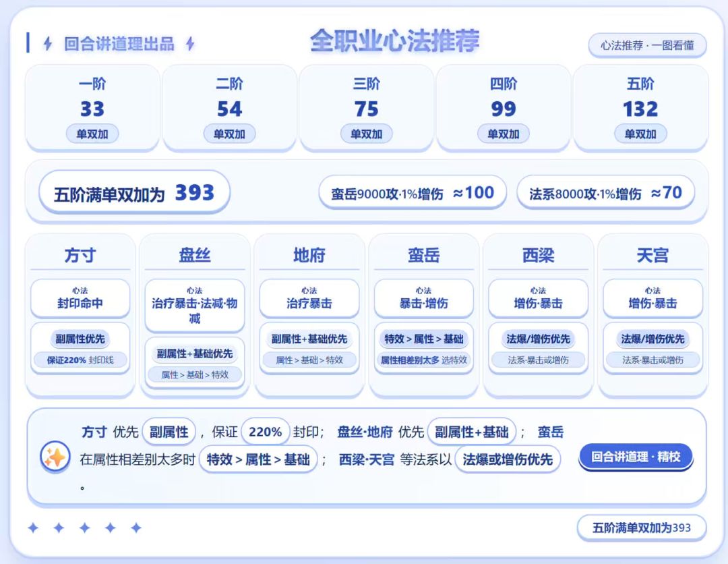Click the 全职业心法推荐 title

point(394,41)
